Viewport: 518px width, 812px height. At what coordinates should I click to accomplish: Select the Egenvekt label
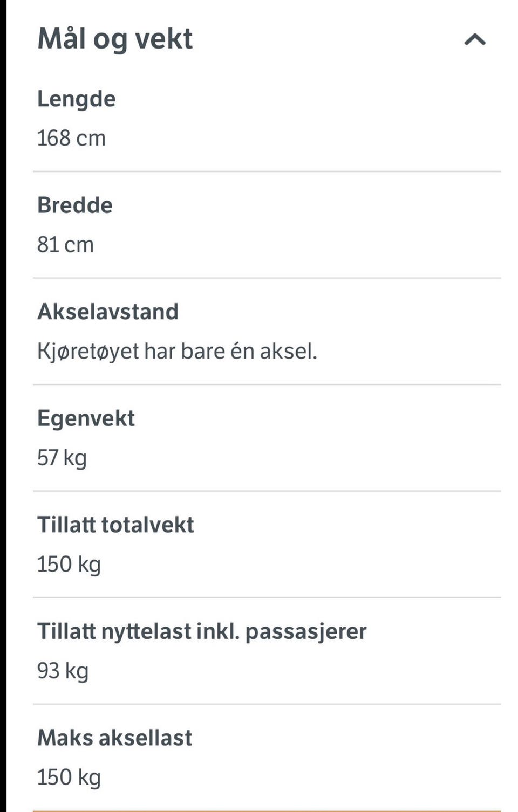coord(86,419)
